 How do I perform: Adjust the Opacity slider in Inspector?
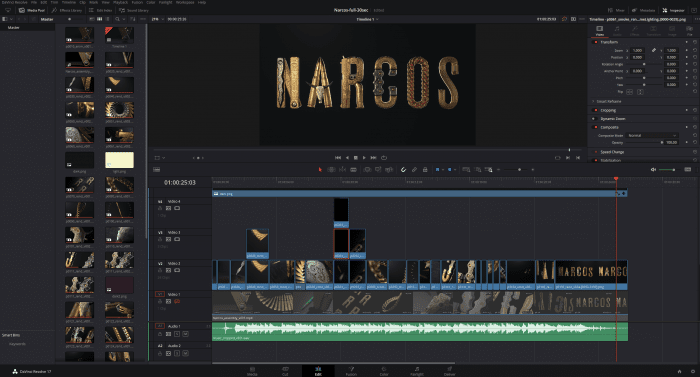[x=644, y=142]
